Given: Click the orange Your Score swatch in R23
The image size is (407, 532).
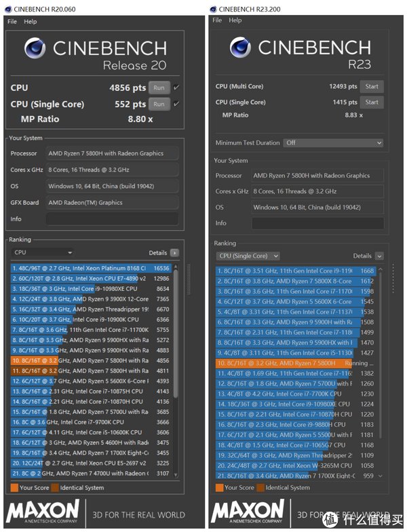Looking at the screenshot, I should 220,487.
